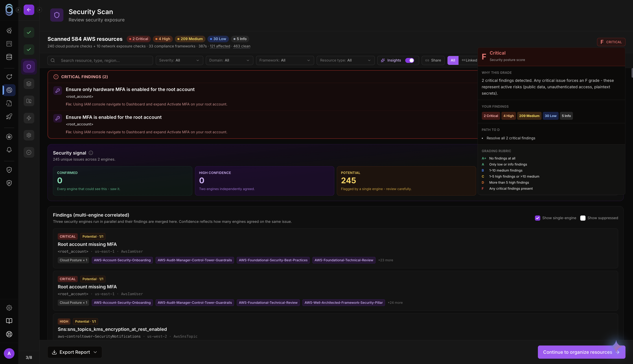Open the Severity filter dropdown
The height and width of the screenshot is (364, 633).
(179, 60)
